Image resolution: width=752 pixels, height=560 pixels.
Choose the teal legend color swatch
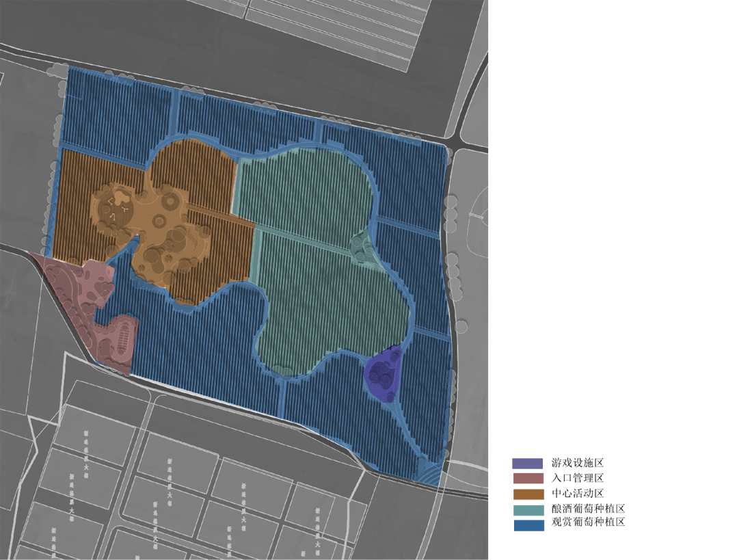(x=531, y=510)
